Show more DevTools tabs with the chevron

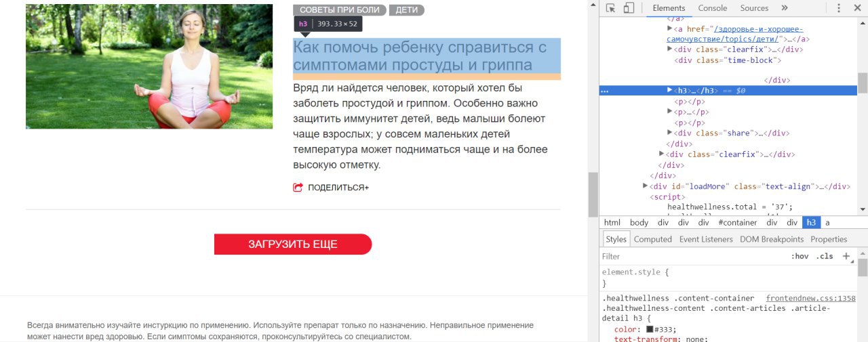(x=785, y=8)
